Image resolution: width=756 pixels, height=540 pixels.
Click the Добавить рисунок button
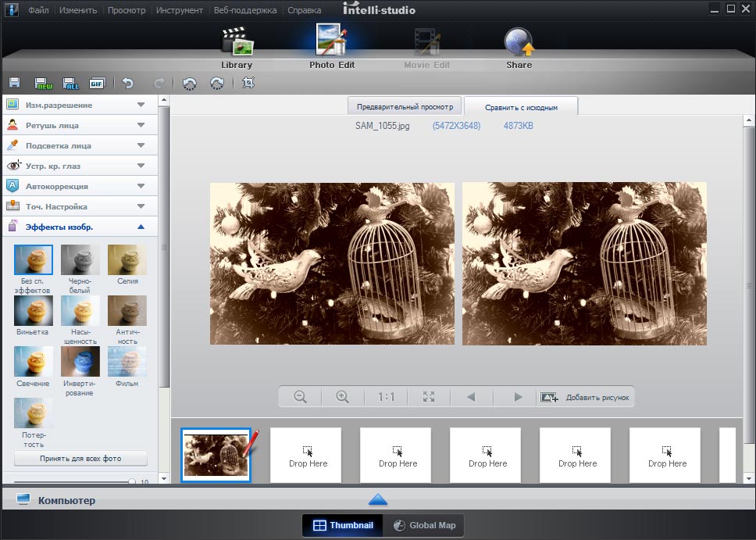click(x=586, y=397)
